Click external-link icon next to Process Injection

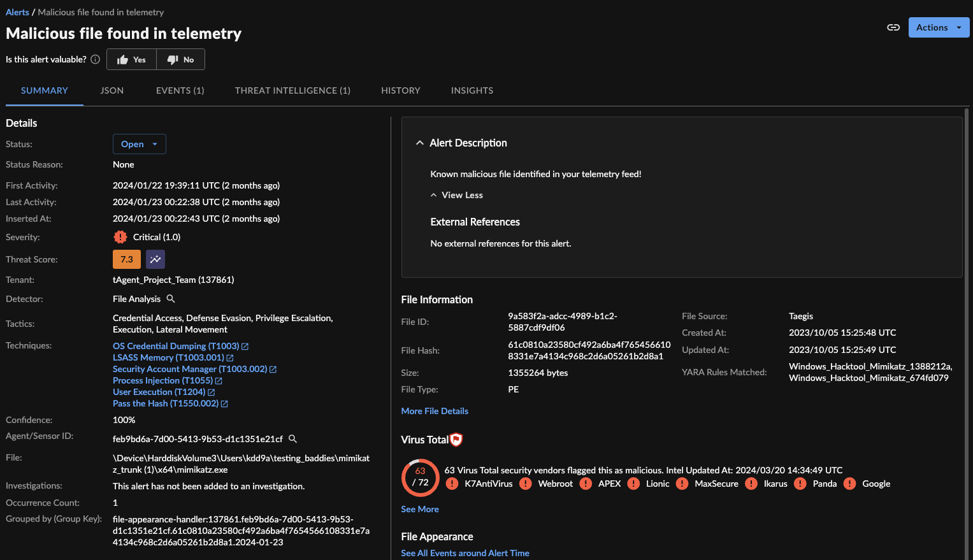point(219,381)
